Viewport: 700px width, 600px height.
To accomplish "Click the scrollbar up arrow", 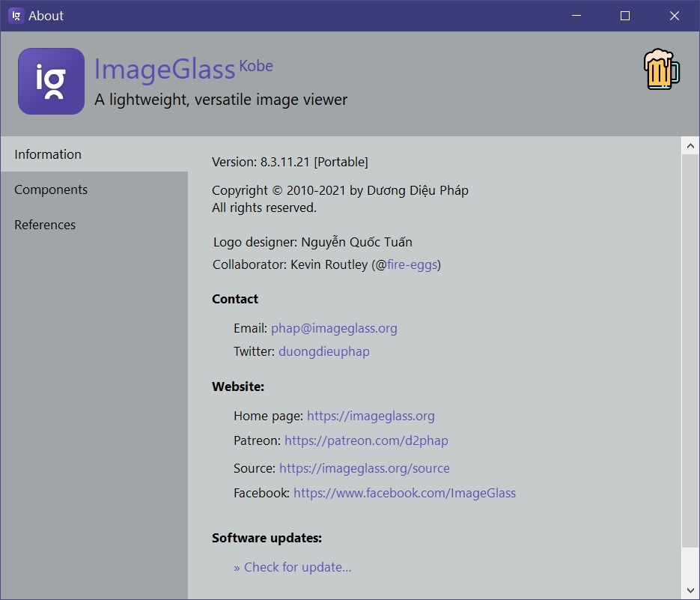I will (690, 145).
